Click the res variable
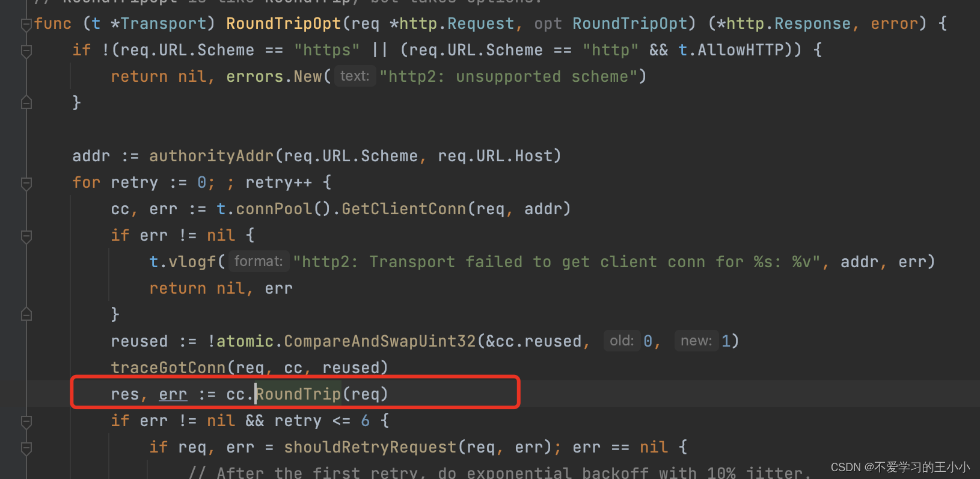Screen dimensions: 980x479 (125, 394)
